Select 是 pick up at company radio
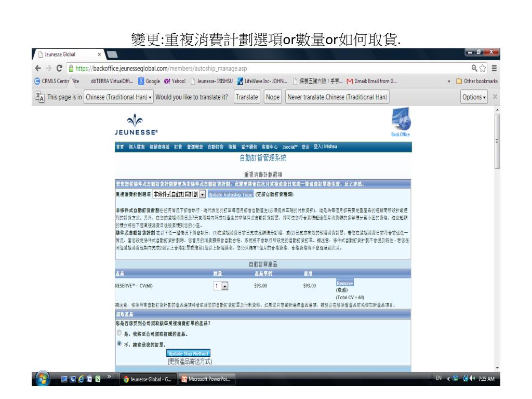The width and height of the screenshot is (532, 399). [x=119, y=333]
